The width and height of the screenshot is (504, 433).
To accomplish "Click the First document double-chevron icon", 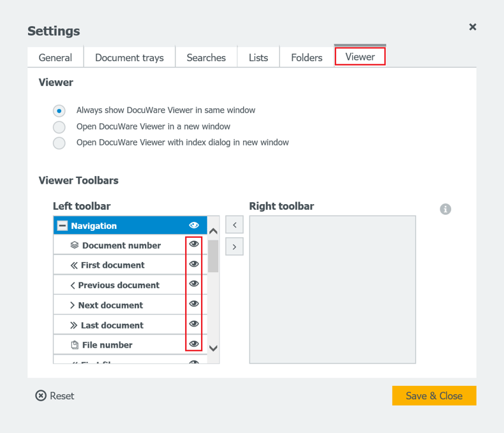I will pyautogui.click(x=74, y=265).
